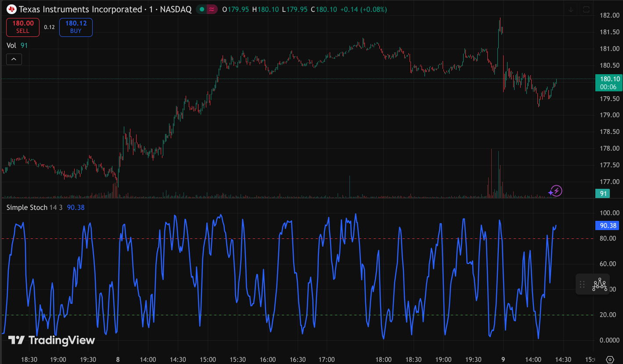This screenshot has width=623, height=364.
Task: Click the date label 9 on time axis
Action: point(503,359)
